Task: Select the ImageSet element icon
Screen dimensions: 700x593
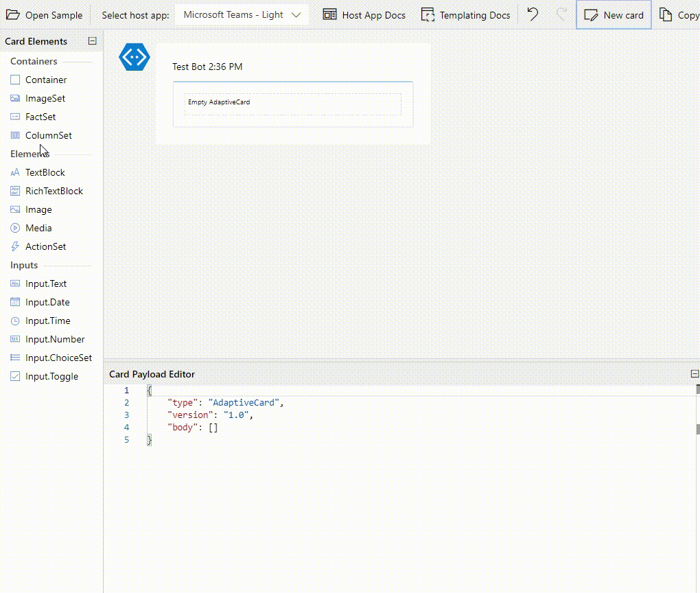Action: [15, 98]
